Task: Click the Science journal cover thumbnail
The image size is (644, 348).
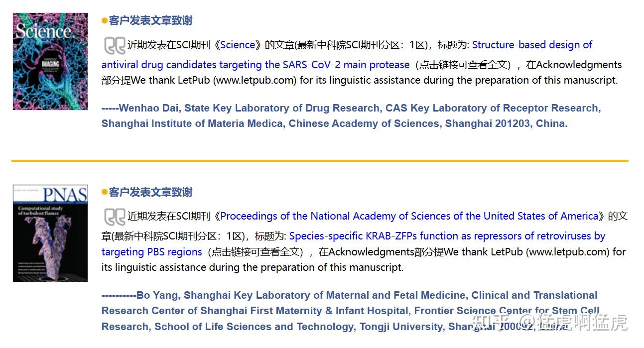Action: click(50, 61)
